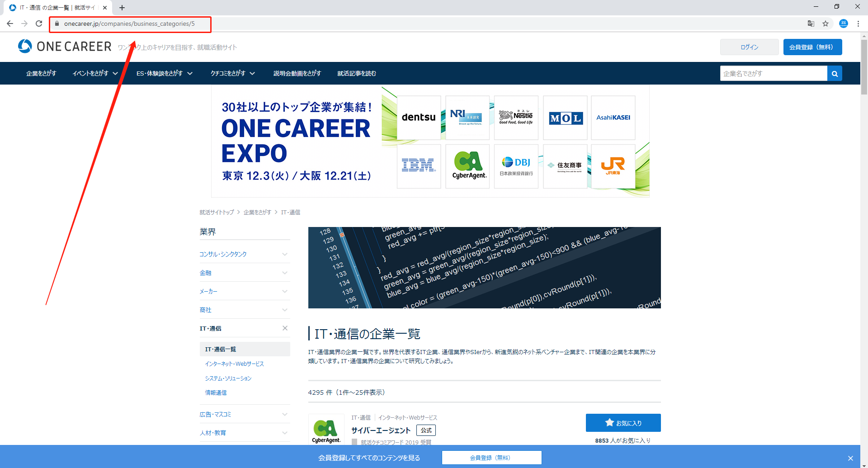Click the address bar URL
868x468 pixels.
(x=129, y=24)
